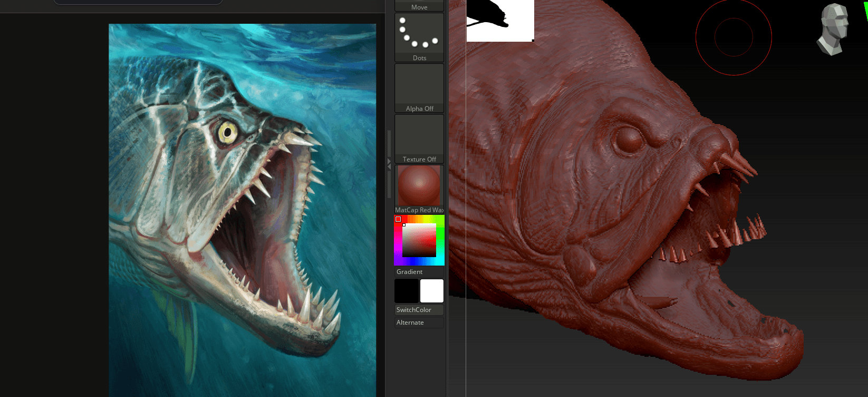Click the eye on the red sculpted fish
Viewport: 868px width, 397px height.
click(630, 140)
